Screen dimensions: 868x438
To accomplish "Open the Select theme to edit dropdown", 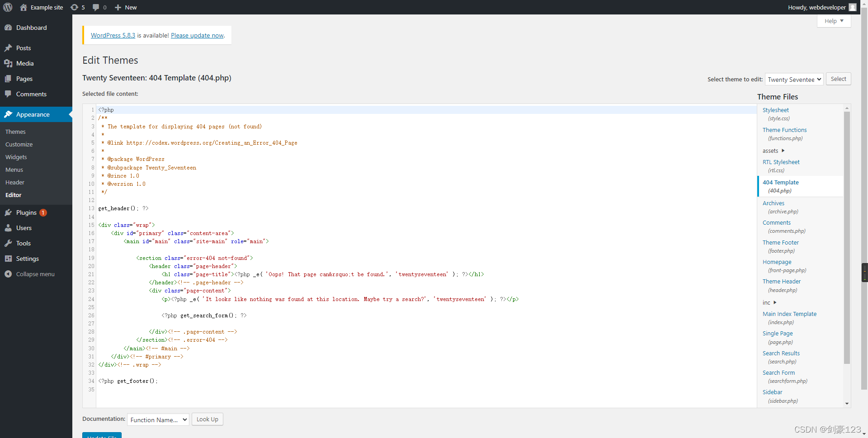I will coord(794,80).
